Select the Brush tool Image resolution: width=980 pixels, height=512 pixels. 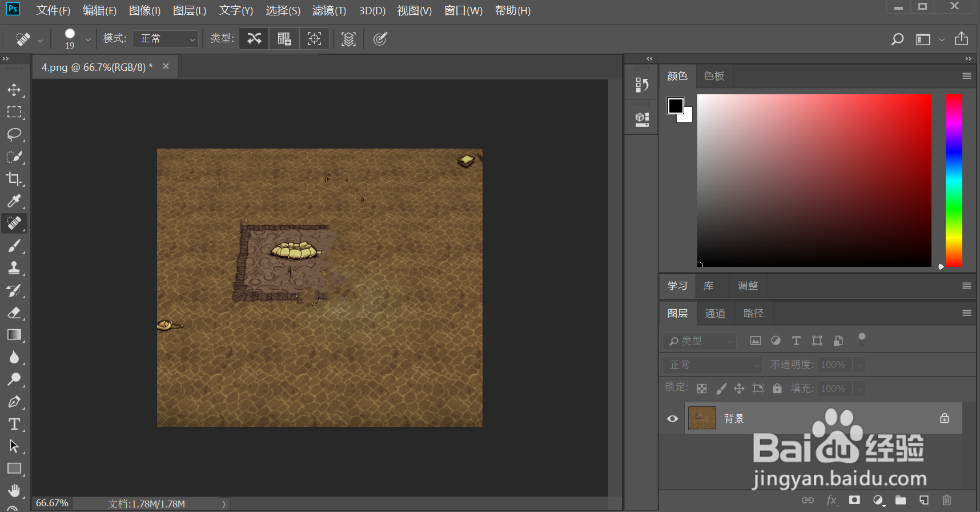(x=14, y=246)
